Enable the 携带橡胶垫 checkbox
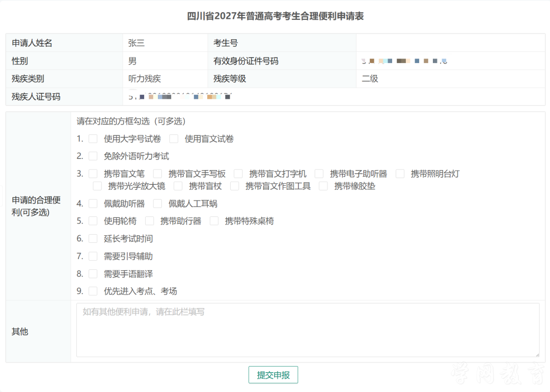 [x=323, y=186]
